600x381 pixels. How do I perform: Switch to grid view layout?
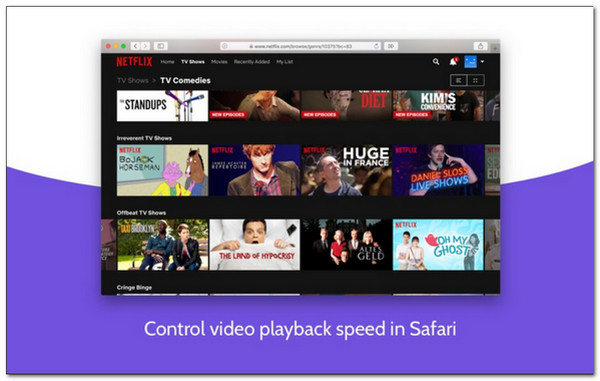(476, 80)
